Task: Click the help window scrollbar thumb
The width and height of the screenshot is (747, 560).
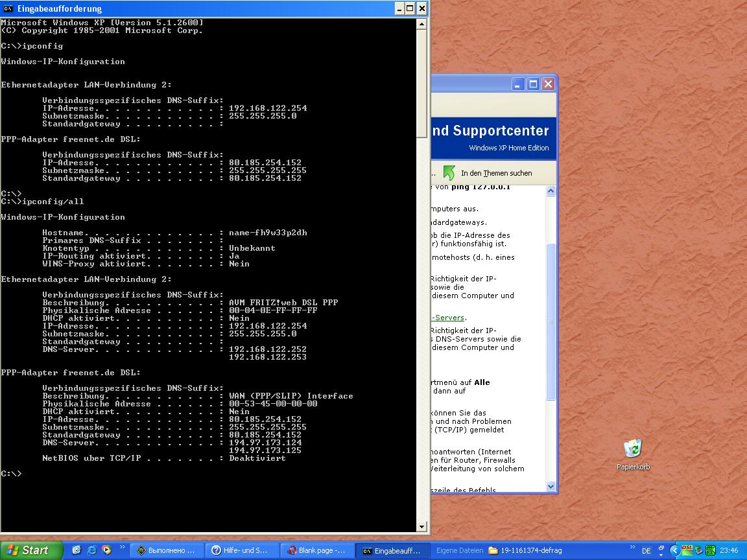Action: [x=551, y=321]
